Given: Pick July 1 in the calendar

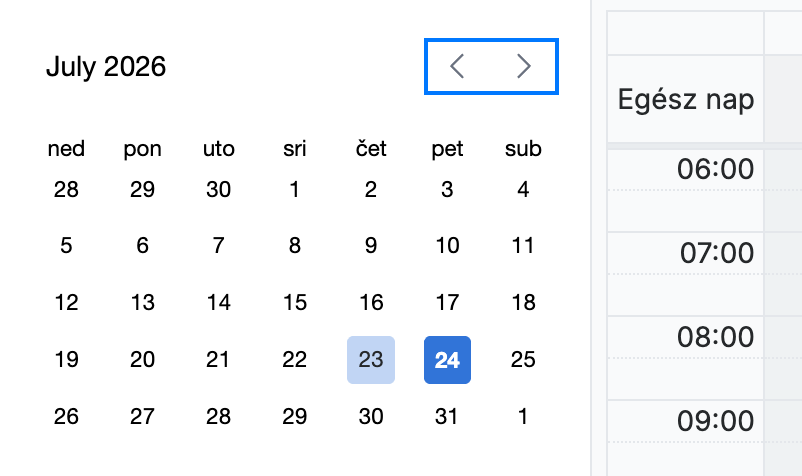Looking at the screenshot, I should click(295, 190).
